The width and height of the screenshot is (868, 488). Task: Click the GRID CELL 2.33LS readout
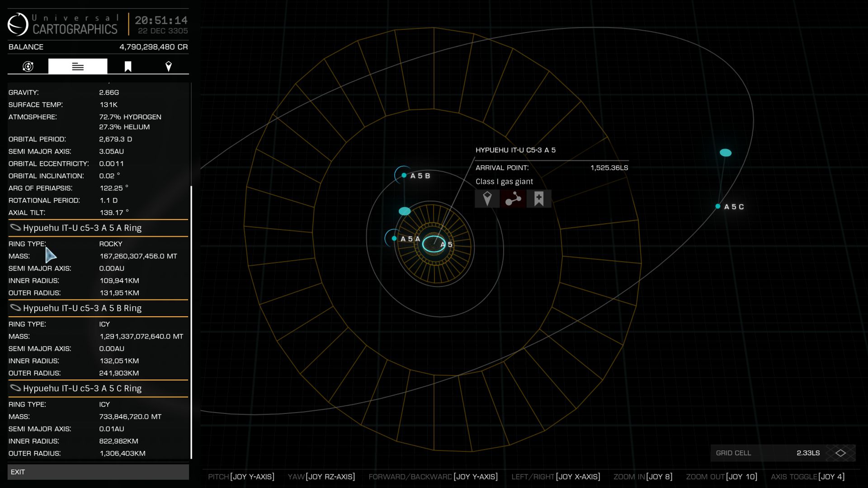point(783,453)
